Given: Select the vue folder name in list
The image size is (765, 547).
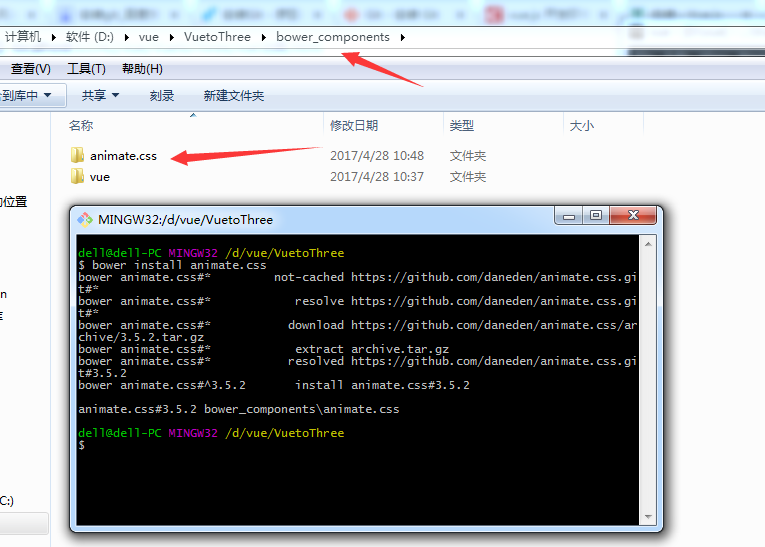Looking at the screenshot, I should [100, 177].
